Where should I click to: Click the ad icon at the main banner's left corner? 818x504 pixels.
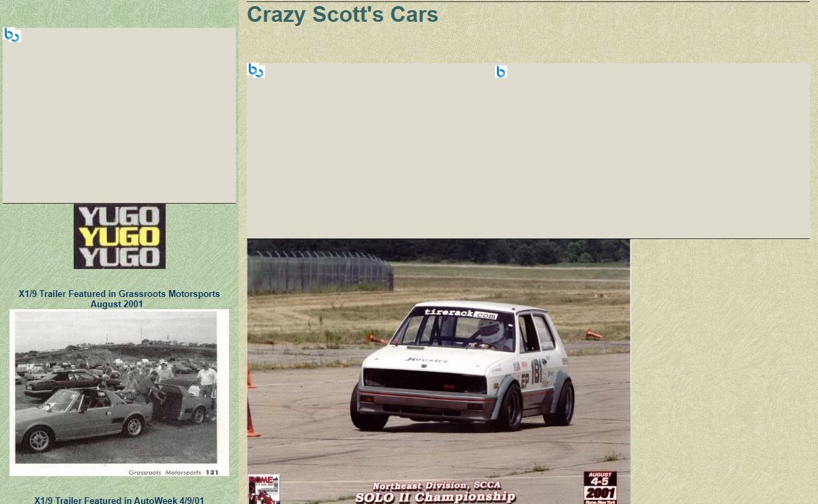pyautogui.click(x=256, y=70)
